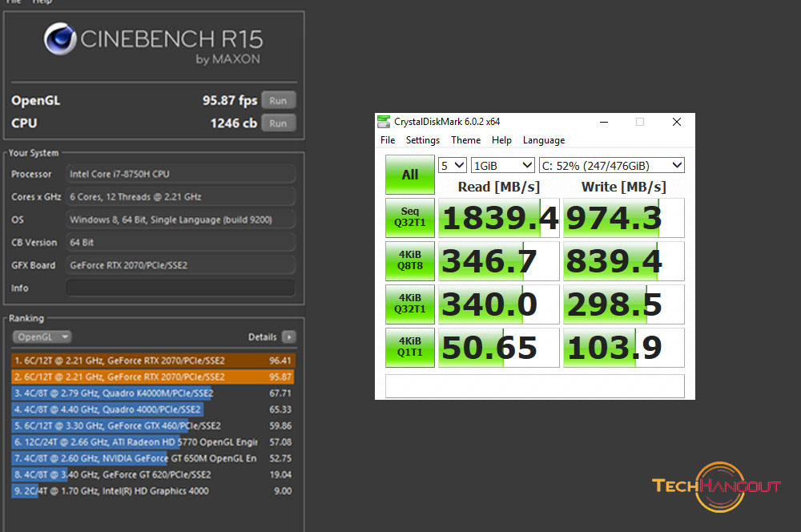The width and height of the screenshot is (801, 532).
Task: Run the OpenGL benchmark in Cinebench
Action: pos(279,101)
